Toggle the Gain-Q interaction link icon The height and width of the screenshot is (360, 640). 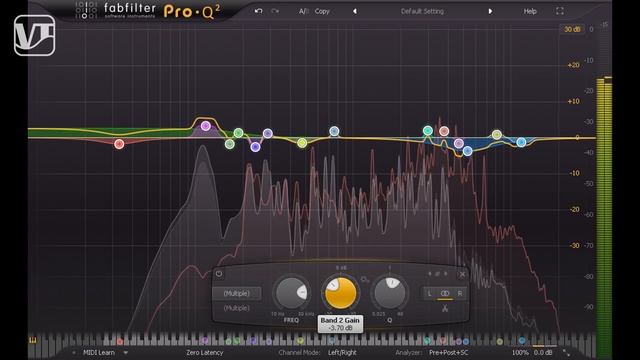[x=364, y=280]
